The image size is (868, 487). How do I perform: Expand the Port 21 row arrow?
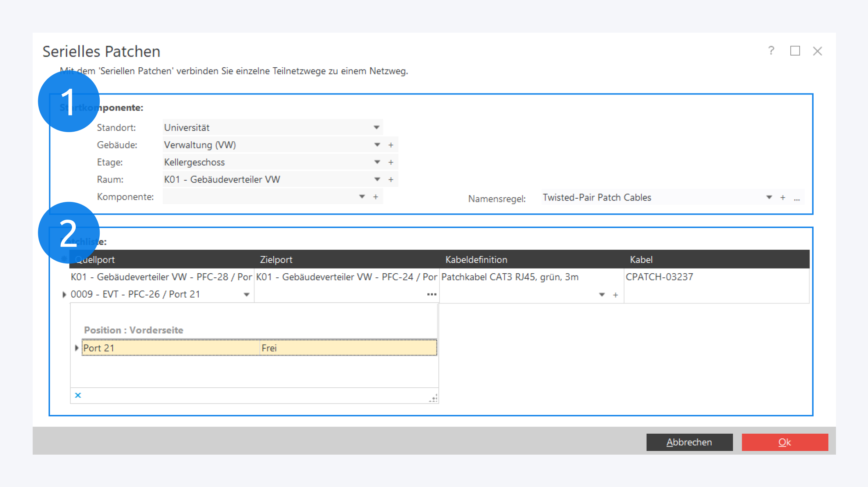[77, 348]
